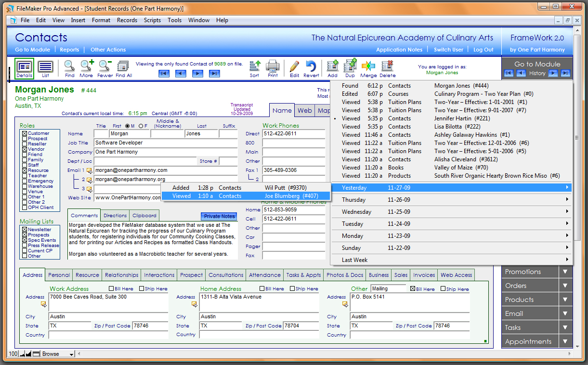
Task: Click Work Address map icon
Action: pyautogui.click(x=43, y=304)
